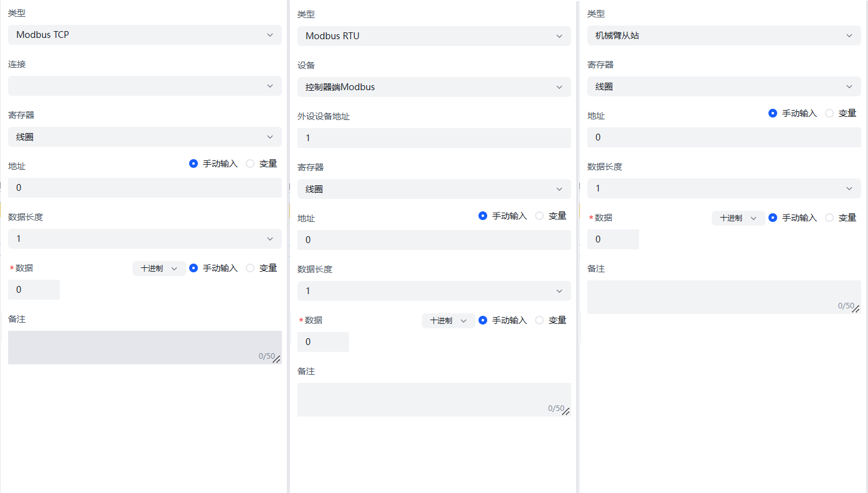Viewport: 868px width, 493px height.
Task: Select 变量 for 数据 in Modbus RTU panel
Action: (x=540, y=320)
